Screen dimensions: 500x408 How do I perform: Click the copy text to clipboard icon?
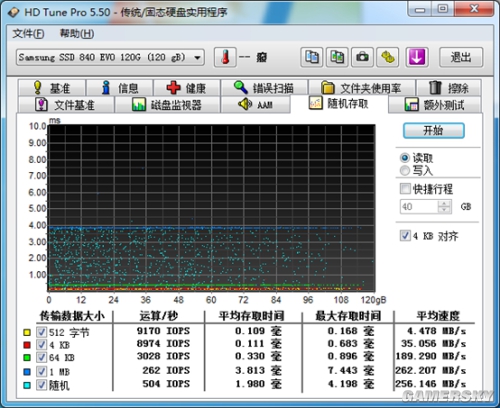point(312,57)
